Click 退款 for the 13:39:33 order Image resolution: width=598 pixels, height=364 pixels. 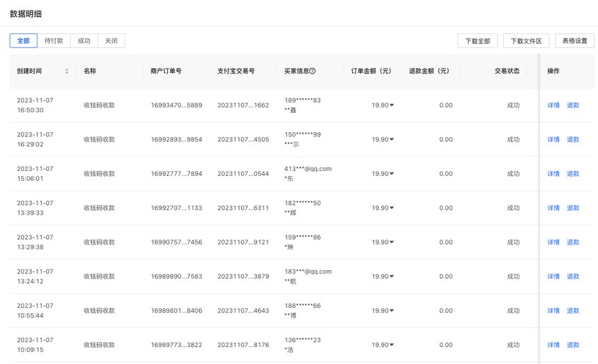pos(573,208)
